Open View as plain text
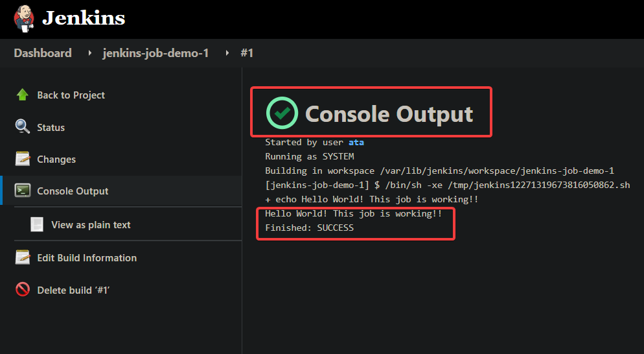This screenshot has height=354, width=644. 91,225
